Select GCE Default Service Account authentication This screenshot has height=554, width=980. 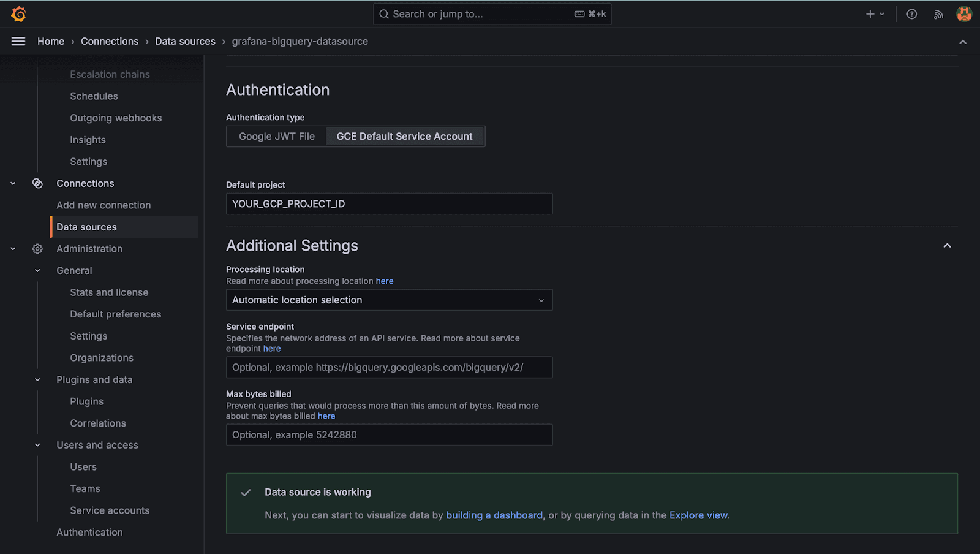tap(404, 136)
